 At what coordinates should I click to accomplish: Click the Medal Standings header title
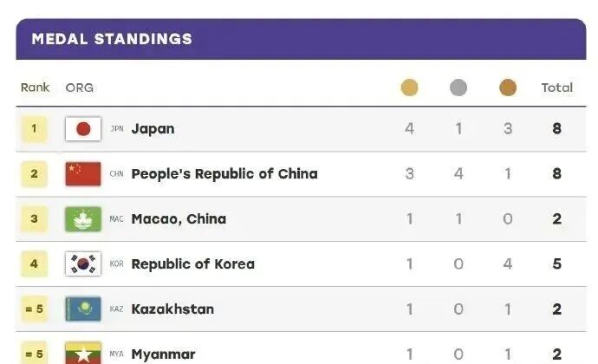click(x=112, y=39)
